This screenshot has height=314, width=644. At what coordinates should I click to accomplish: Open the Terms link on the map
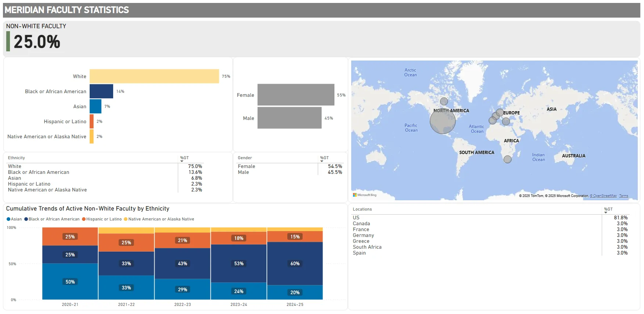[x=623, y=196]
